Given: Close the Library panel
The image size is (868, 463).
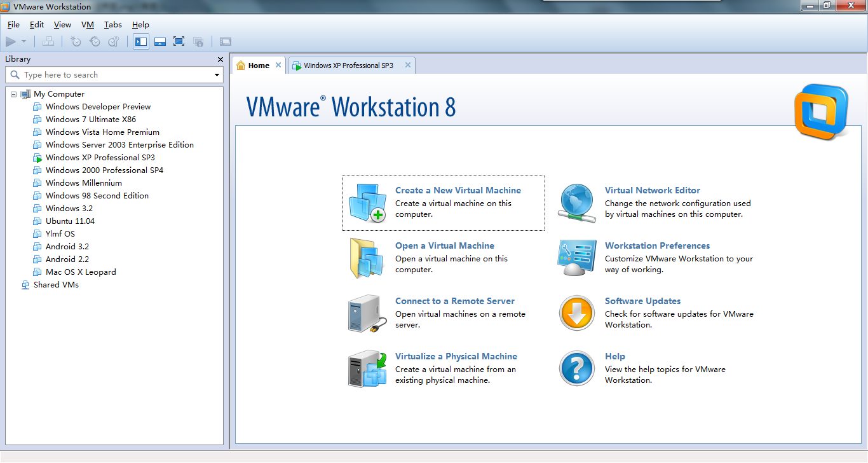Looking at the screenshot, I should (220, 59).
